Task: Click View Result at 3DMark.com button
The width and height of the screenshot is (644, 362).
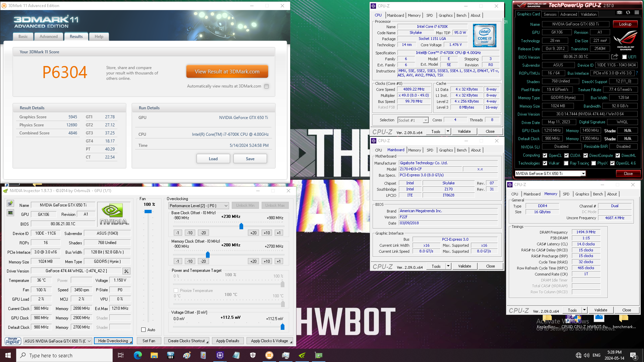Action: tap(227, 71)
